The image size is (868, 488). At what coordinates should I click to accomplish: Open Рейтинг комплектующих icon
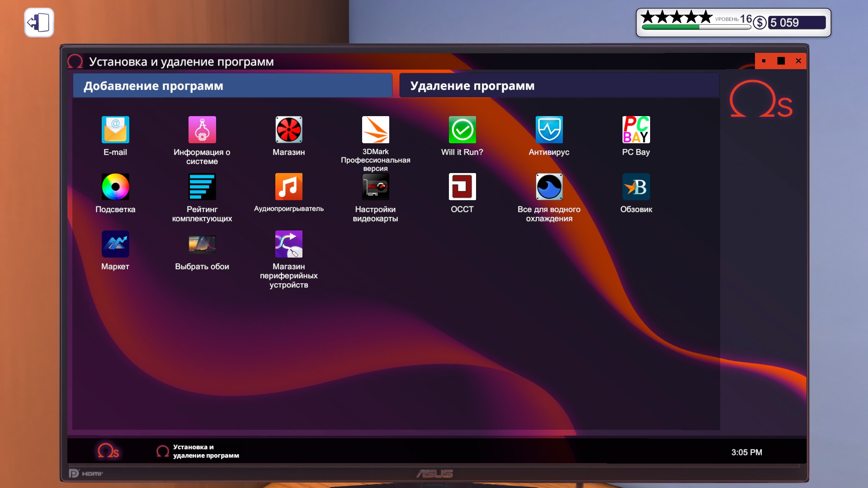(202, 187)
